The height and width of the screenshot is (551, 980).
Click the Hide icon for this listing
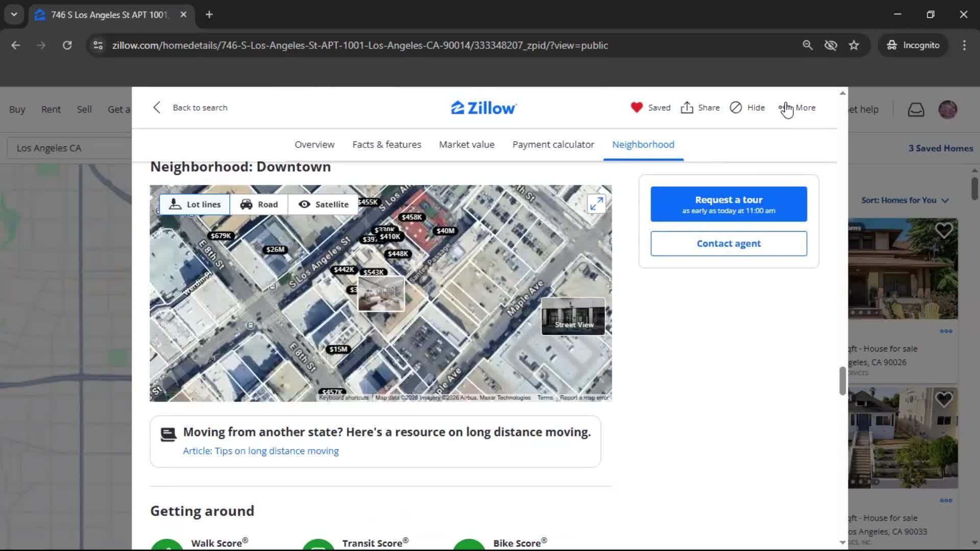[747, 108]
